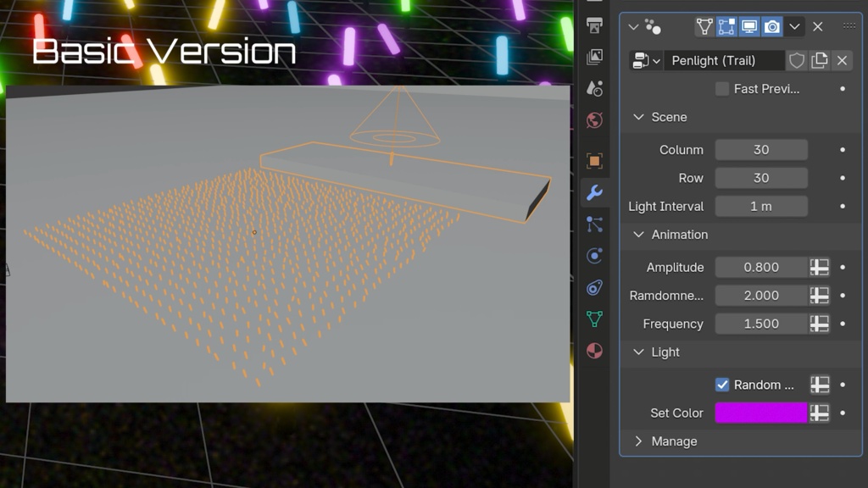Viewport: 868px width, 488px height.
Task: Collapse the Light section
Action: [x=639, y=352]
